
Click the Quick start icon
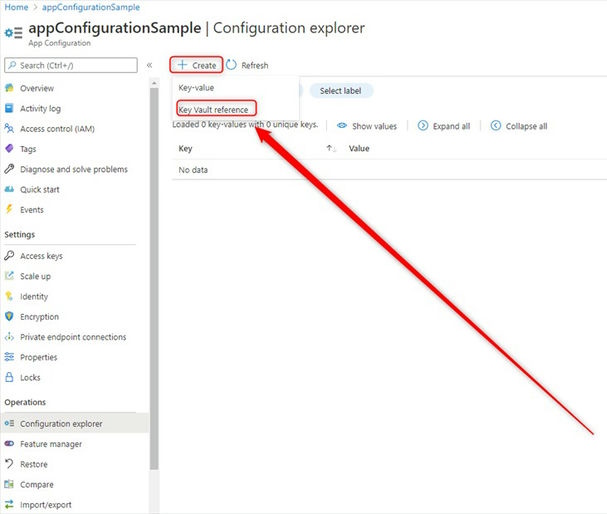9,189
